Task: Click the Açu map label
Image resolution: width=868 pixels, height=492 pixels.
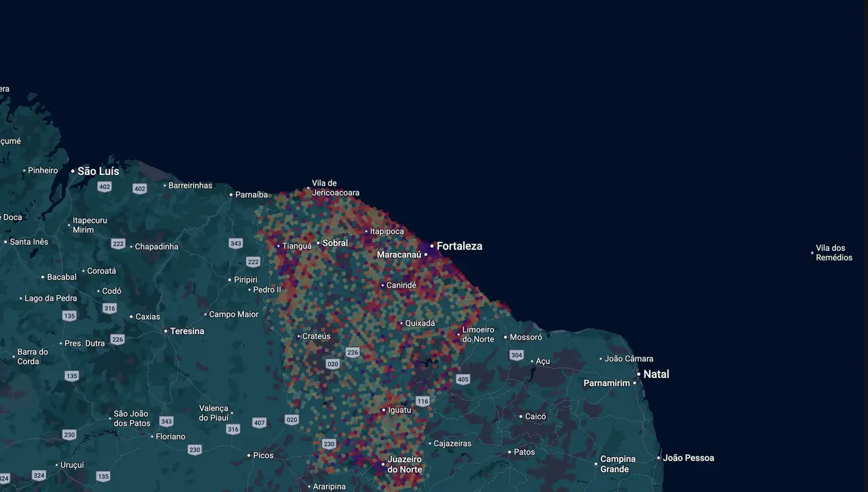Action: (543, 361)
